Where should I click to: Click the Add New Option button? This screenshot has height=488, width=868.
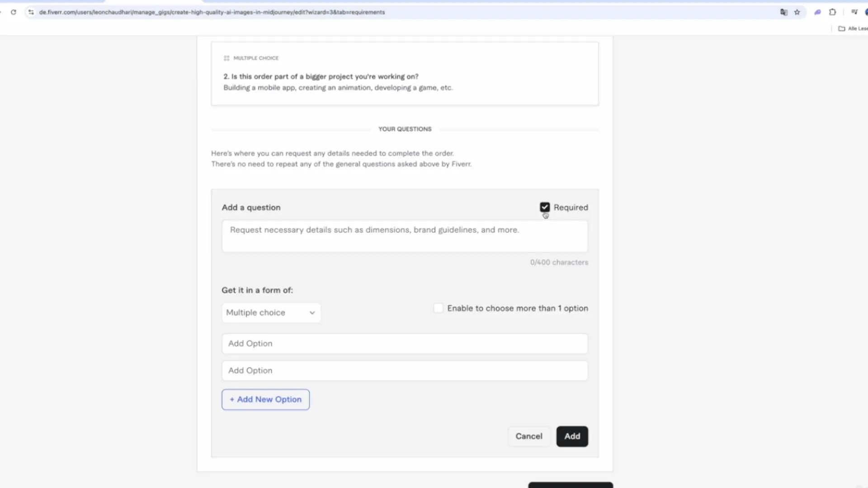pos(265,399)
